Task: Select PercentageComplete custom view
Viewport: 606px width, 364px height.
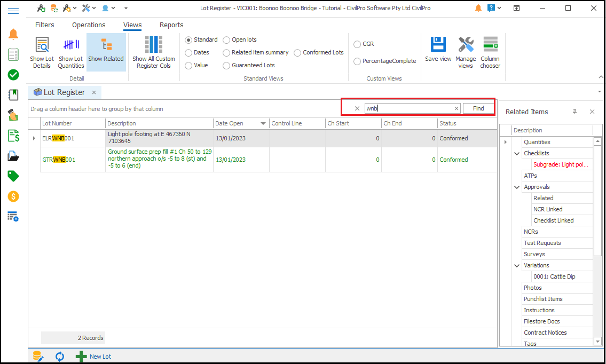Action: pos(357,61)
